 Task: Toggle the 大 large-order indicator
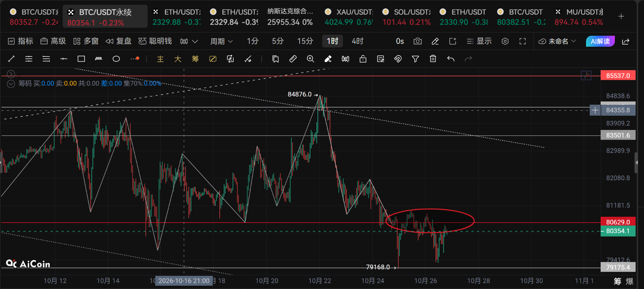[x=178, y=59]
